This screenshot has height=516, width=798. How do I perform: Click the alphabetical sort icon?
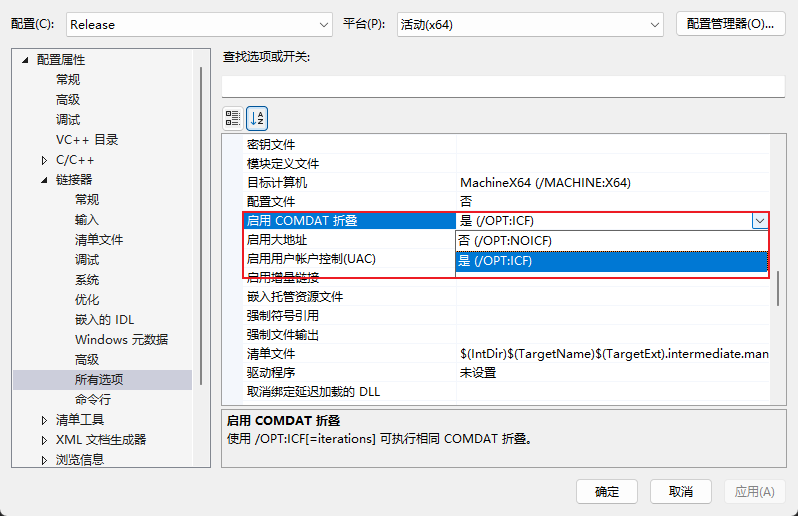click(257, 118)
